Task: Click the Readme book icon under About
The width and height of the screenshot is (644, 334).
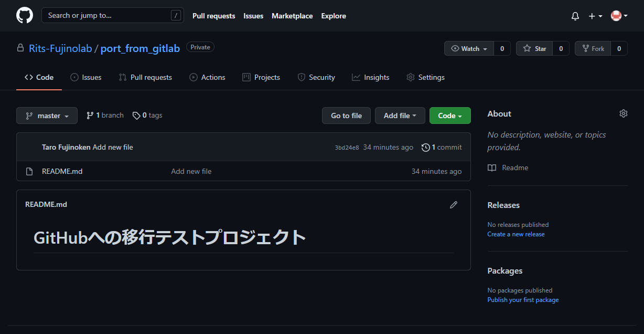Action: pos(491,168)
